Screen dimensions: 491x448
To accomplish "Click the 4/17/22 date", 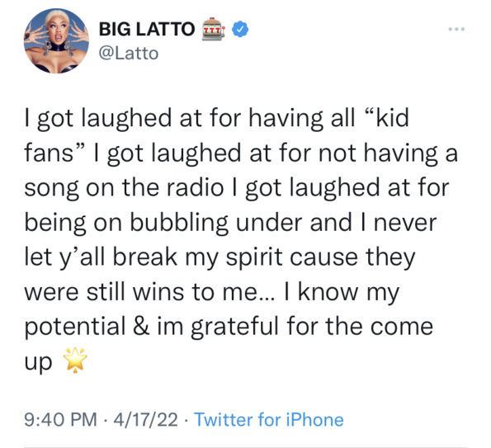I will pos(145,419).
